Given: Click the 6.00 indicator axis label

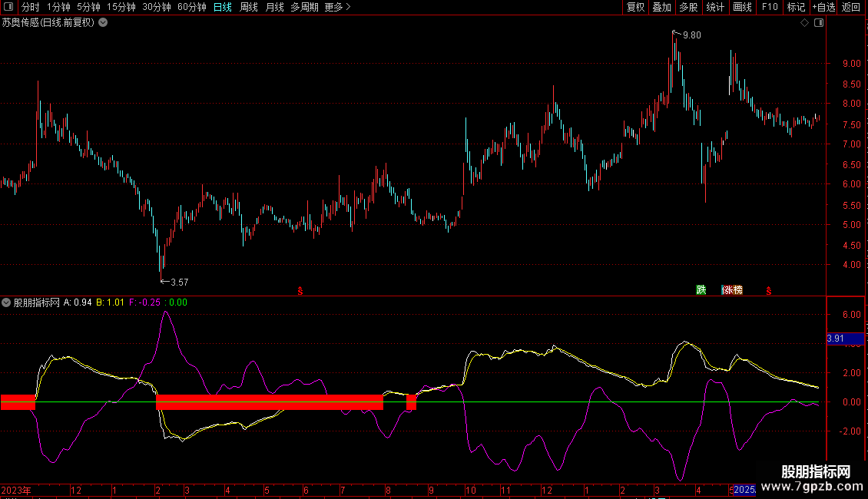Looking at the screenshot, I should 851,315.
